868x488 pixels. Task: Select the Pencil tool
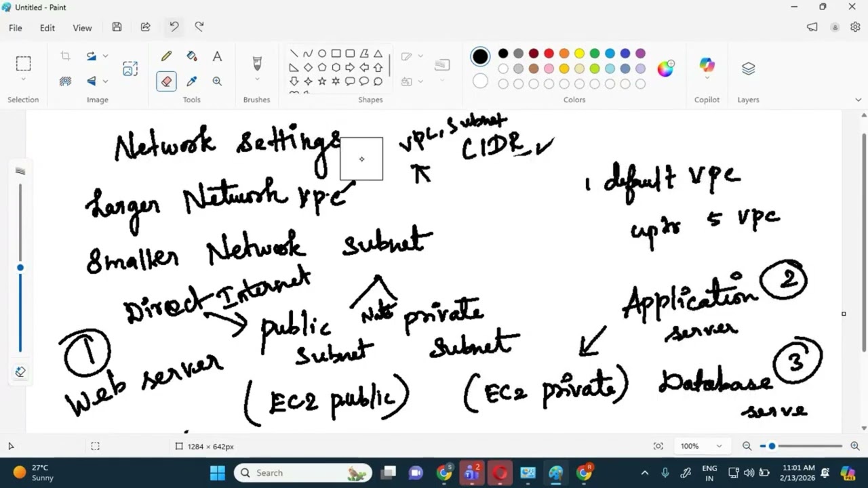(166, 56)
